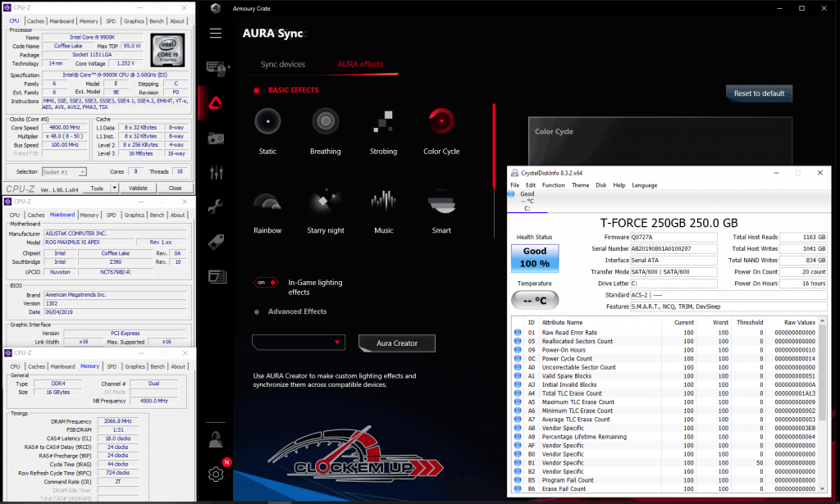Switch to the Sync devices tab
This screenshot has width=840, height=504.
283,64
